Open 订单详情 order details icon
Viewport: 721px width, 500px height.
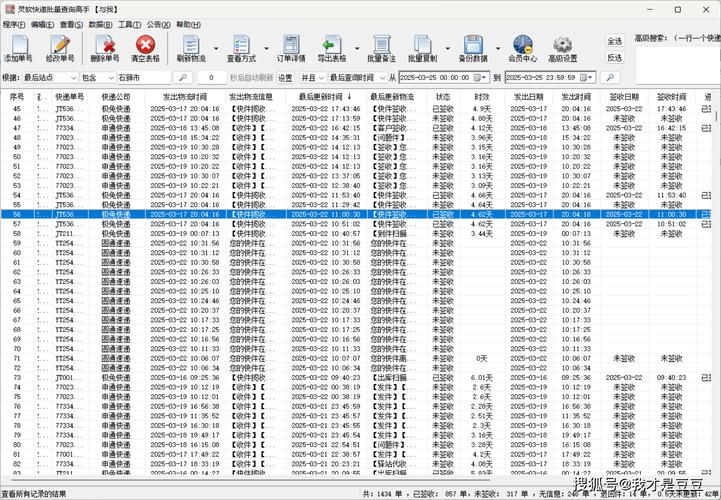click(288, 45)
